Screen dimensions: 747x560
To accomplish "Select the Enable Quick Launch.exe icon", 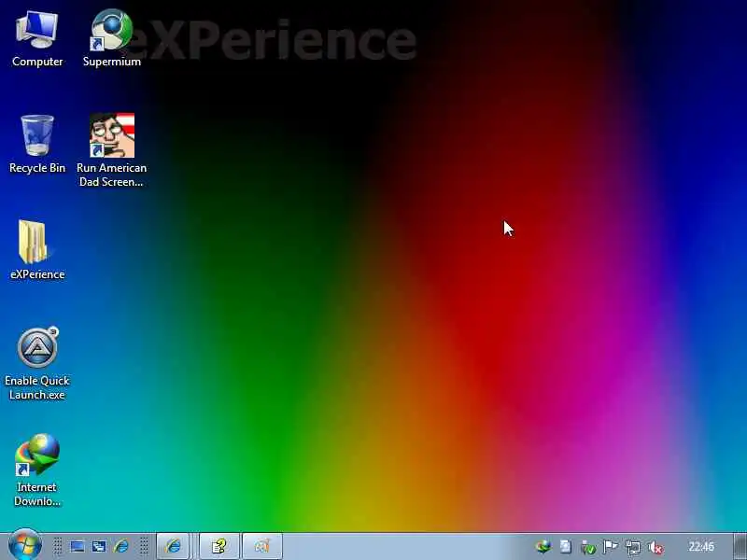I will click(37, 363).
